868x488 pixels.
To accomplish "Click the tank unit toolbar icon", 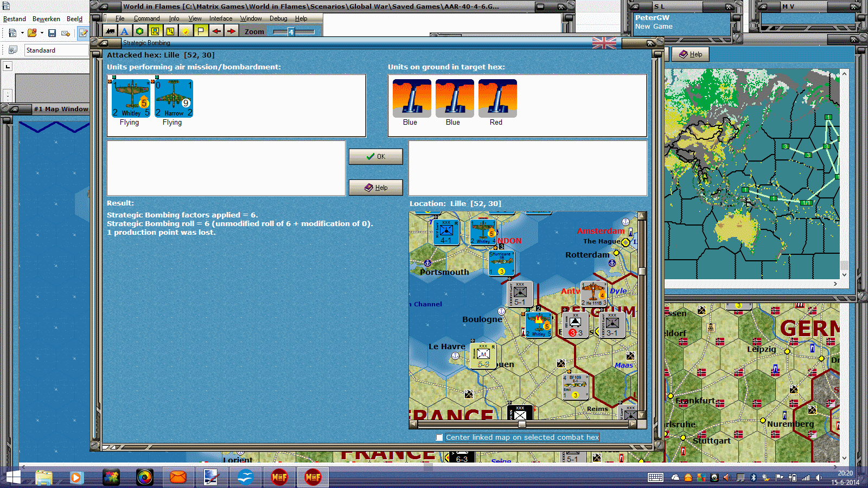I will coord(110,31).
